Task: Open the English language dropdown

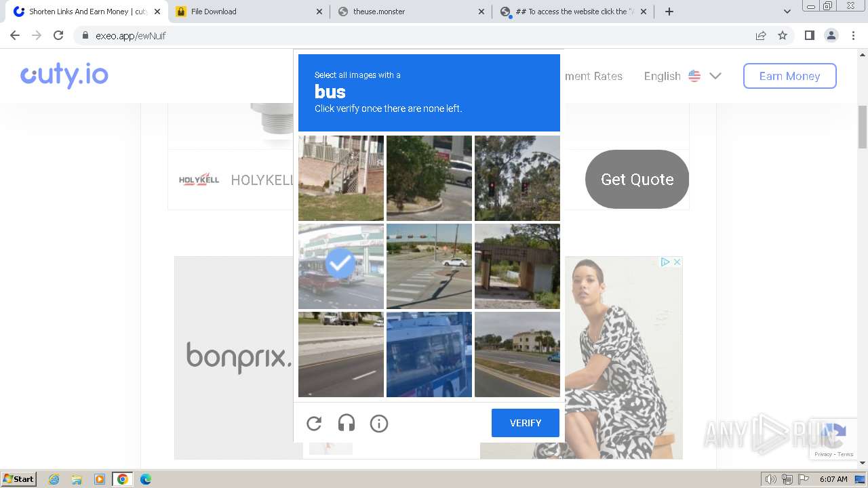Action: (x=682, y=76)
